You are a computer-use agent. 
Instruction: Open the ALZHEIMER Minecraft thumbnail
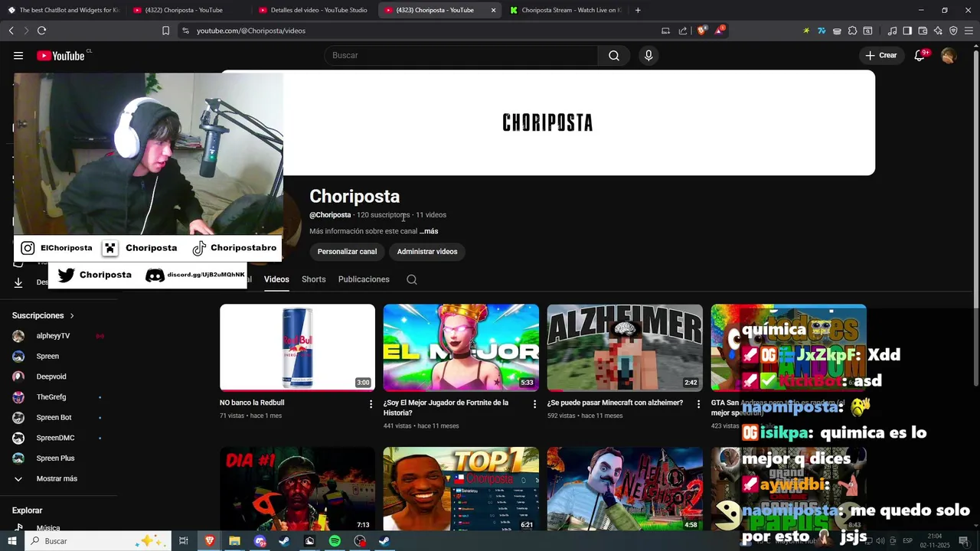pos(625,347)
